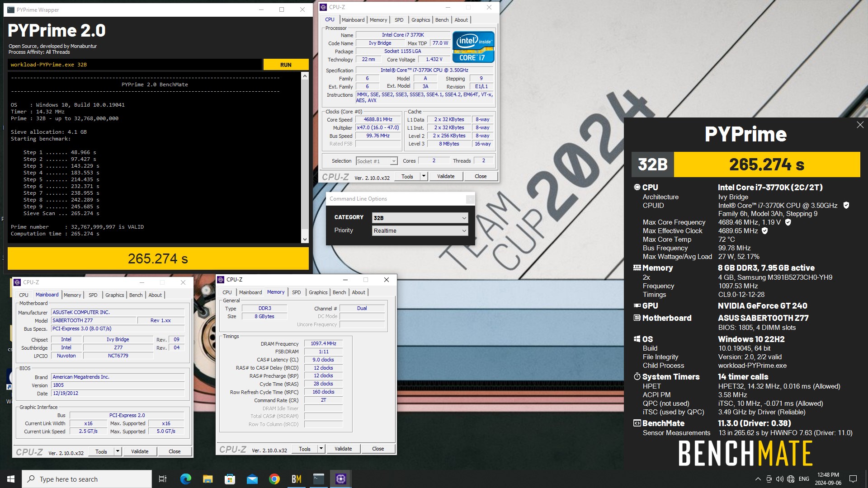Click the volume speaker tray icon
Image resolution: width=868 pixels, height=488 pixels.
(x=779, y=479)
